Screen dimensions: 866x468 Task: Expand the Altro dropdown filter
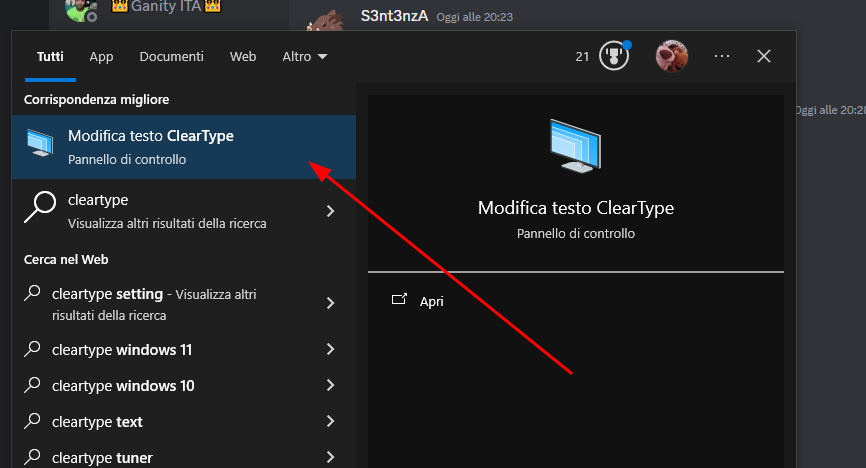[x=304, y=56]
